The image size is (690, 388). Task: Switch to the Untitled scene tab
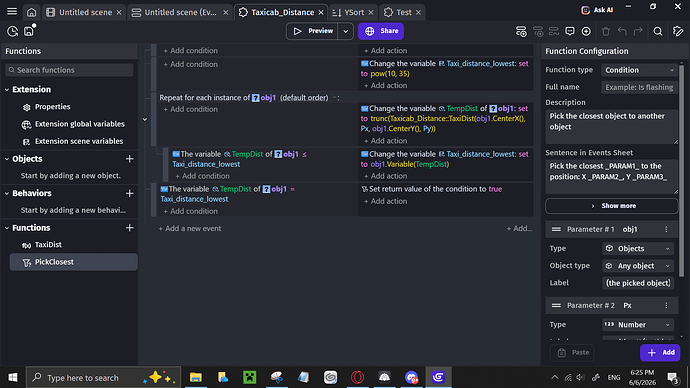point(85,12)
